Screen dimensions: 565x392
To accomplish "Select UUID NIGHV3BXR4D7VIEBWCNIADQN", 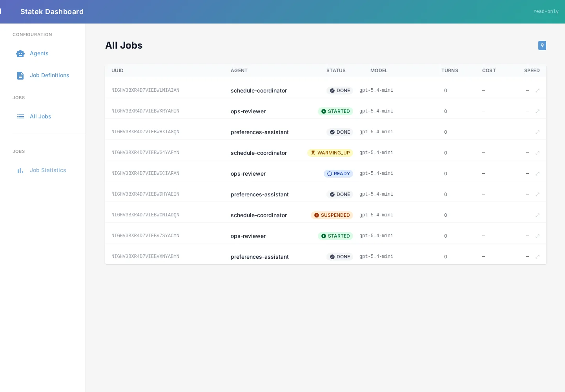I will tap(145, 215).
